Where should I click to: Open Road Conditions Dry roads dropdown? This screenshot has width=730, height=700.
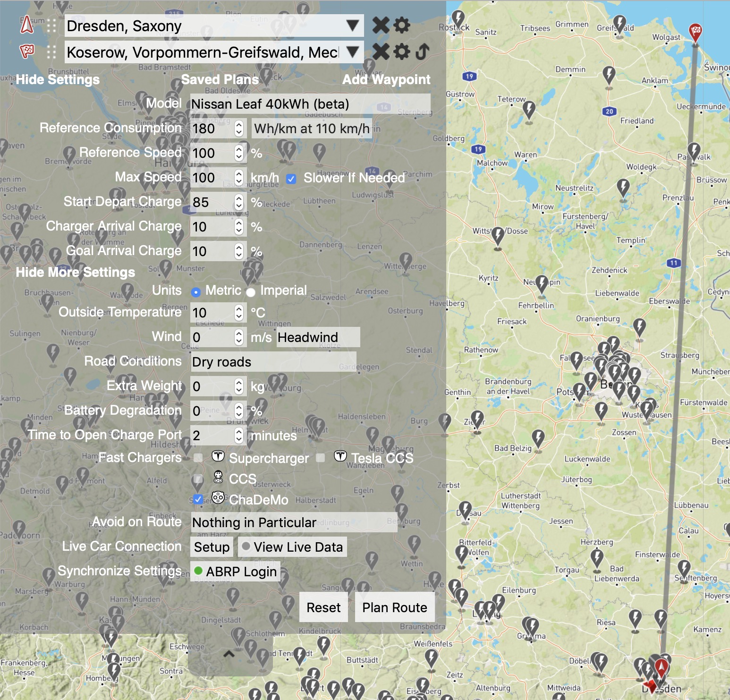coord(273,362)
